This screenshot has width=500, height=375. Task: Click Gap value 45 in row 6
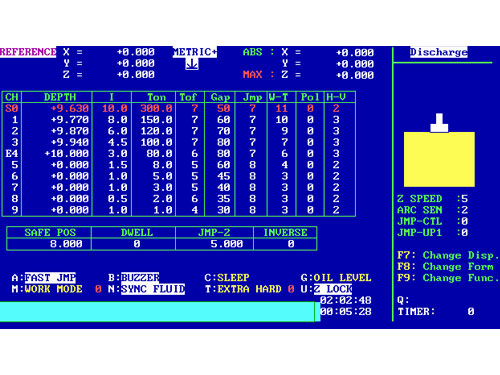(223, 176)
